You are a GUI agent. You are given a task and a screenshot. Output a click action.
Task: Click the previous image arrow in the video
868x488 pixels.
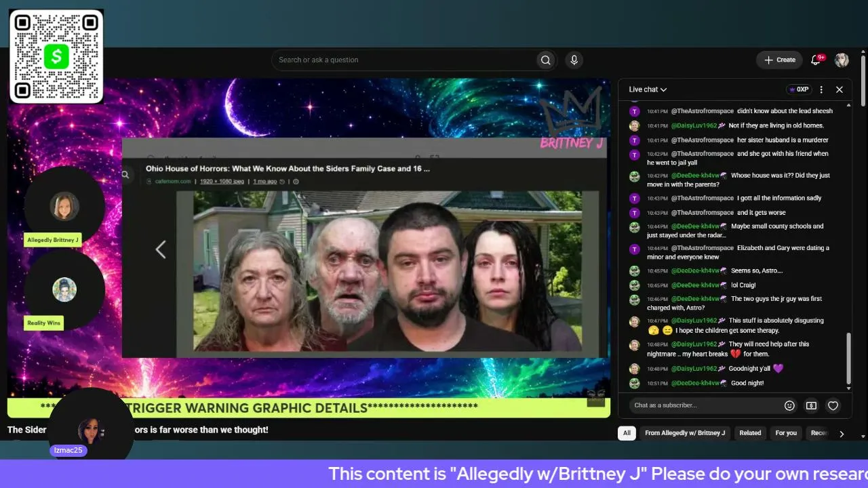161,249
